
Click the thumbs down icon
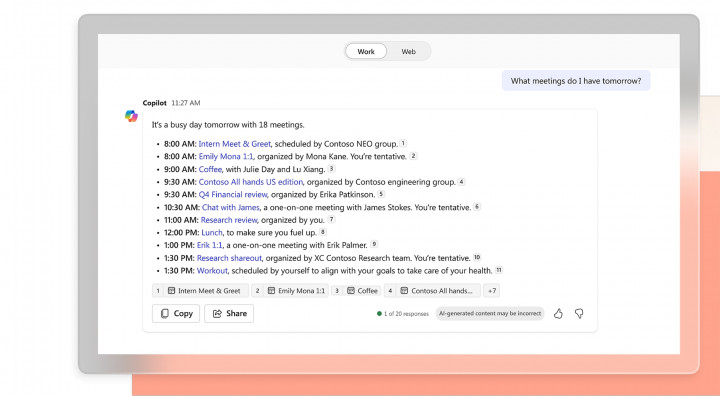(x=579, y=313)
